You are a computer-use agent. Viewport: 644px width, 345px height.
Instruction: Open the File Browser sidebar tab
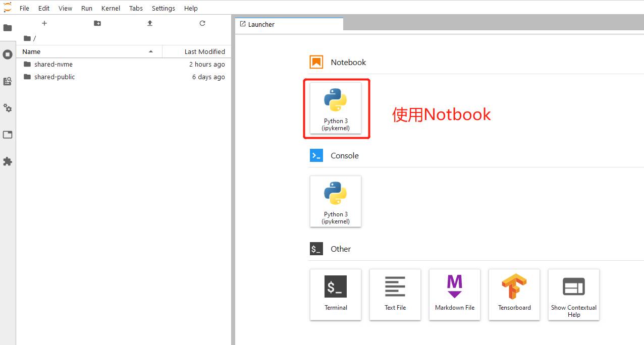coord(8,28)
